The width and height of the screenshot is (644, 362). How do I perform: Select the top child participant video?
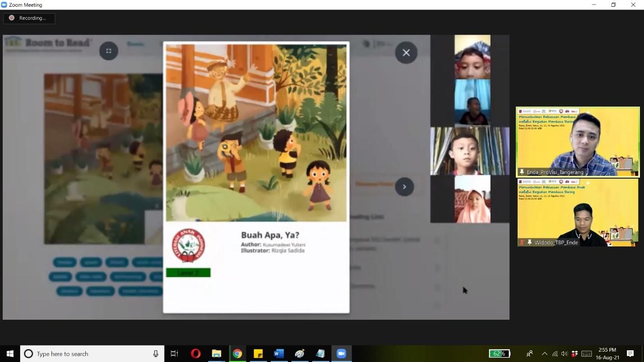click(x=472, y=57)
